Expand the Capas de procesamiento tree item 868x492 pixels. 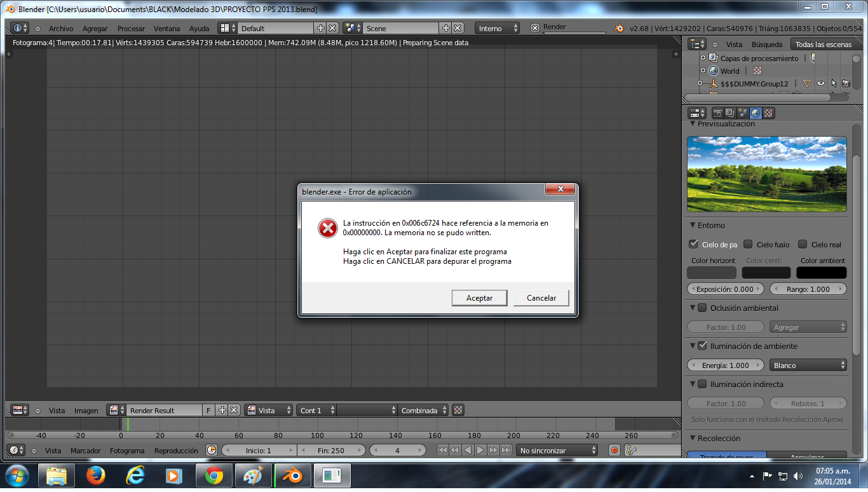coord(703,58)
